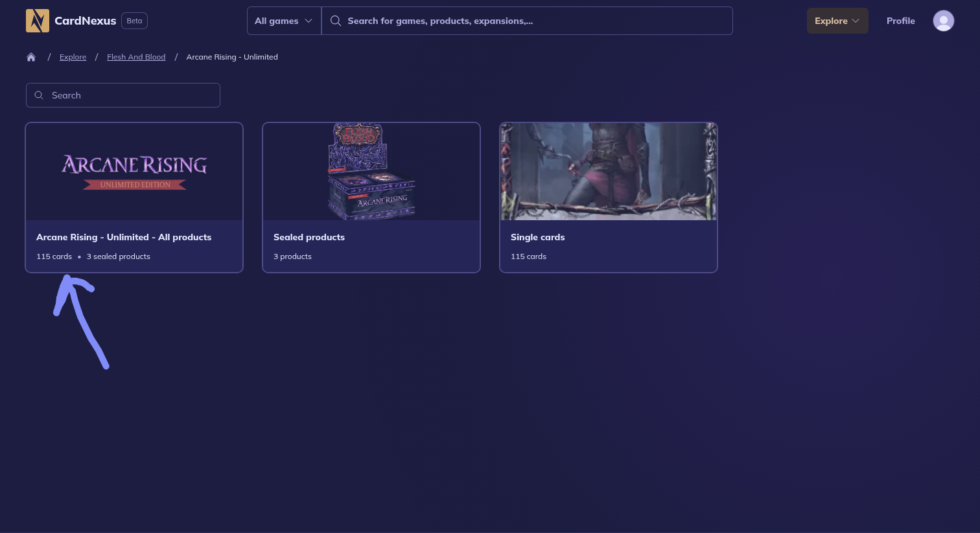Click the magnifier icon in the top search bar
The height and width of the screenshot is (533, 980).
pyautogui.click(x=336, y=21)
